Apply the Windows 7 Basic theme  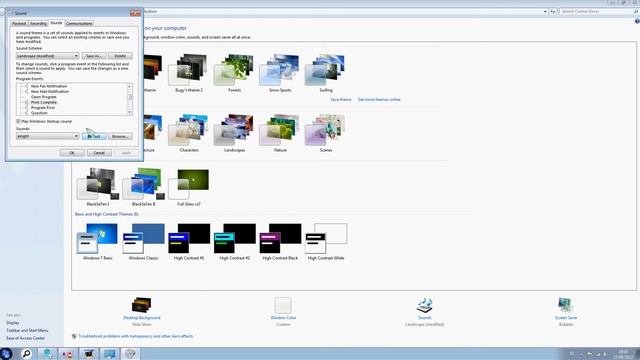coord(98,242)
